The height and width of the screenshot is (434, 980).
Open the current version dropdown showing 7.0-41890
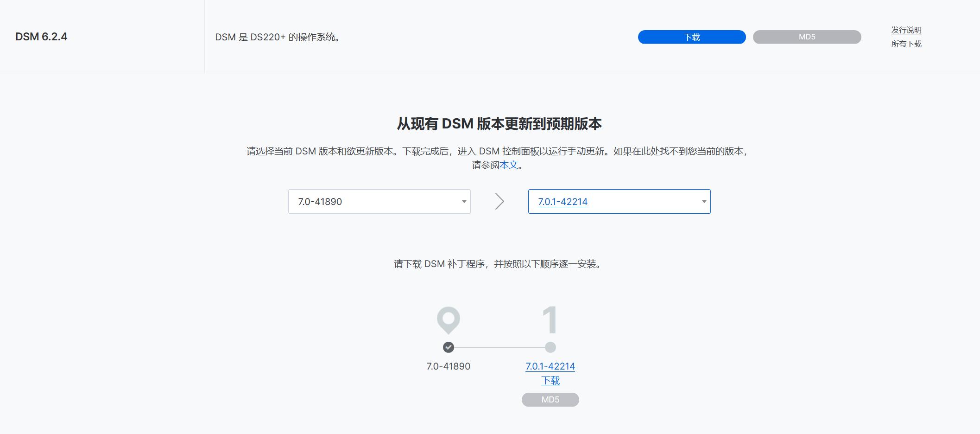[x=379, y=201]
